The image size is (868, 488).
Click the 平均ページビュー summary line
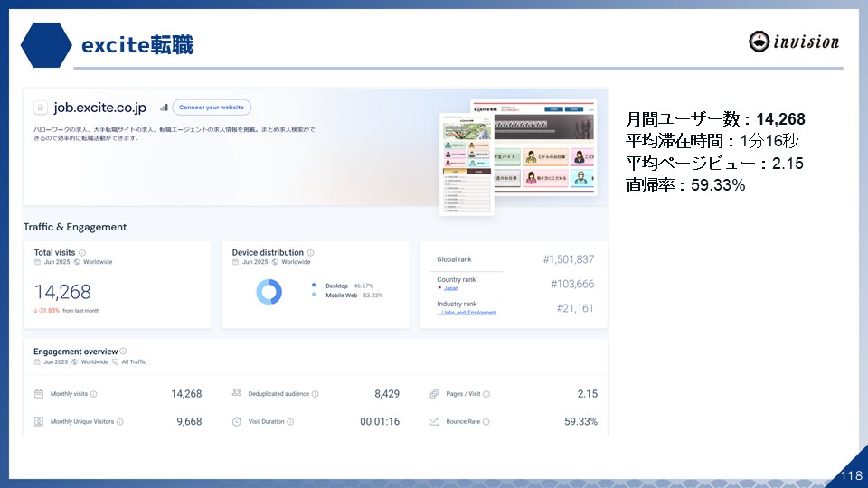tap(714, 164)
